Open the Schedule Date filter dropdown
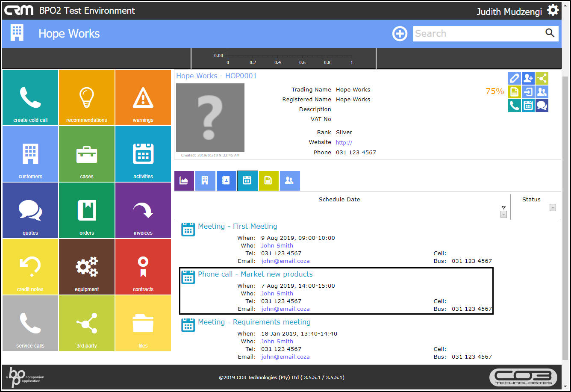The image size is (571, 392). click(x=503, y=215)
